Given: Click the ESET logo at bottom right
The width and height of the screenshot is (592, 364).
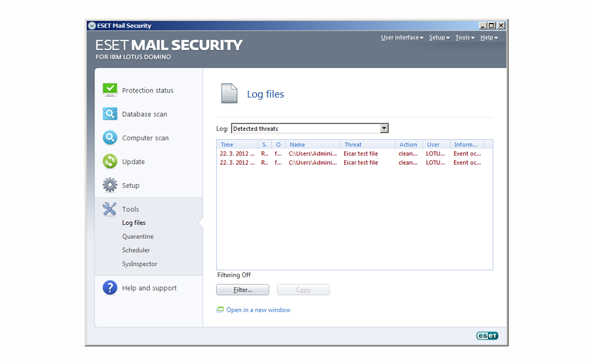Looking at the screenshot, I should click(x=487, y=336).
